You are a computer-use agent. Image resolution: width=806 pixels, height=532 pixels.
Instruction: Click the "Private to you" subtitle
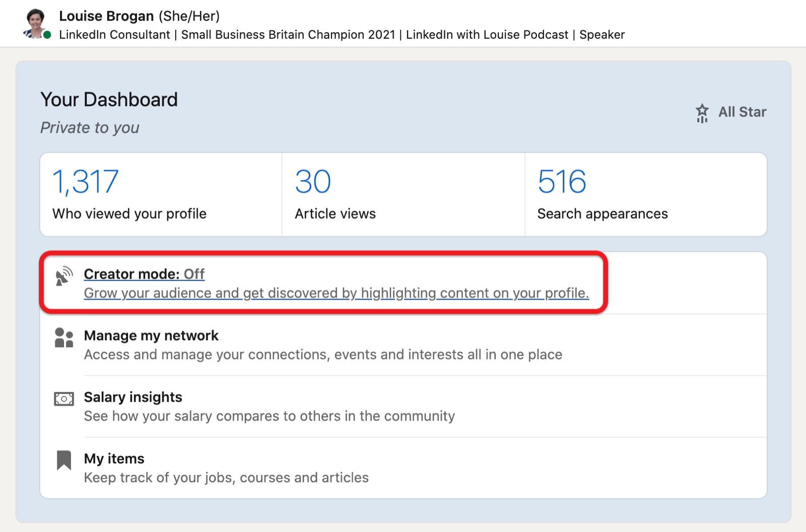(x=90, y=128)
